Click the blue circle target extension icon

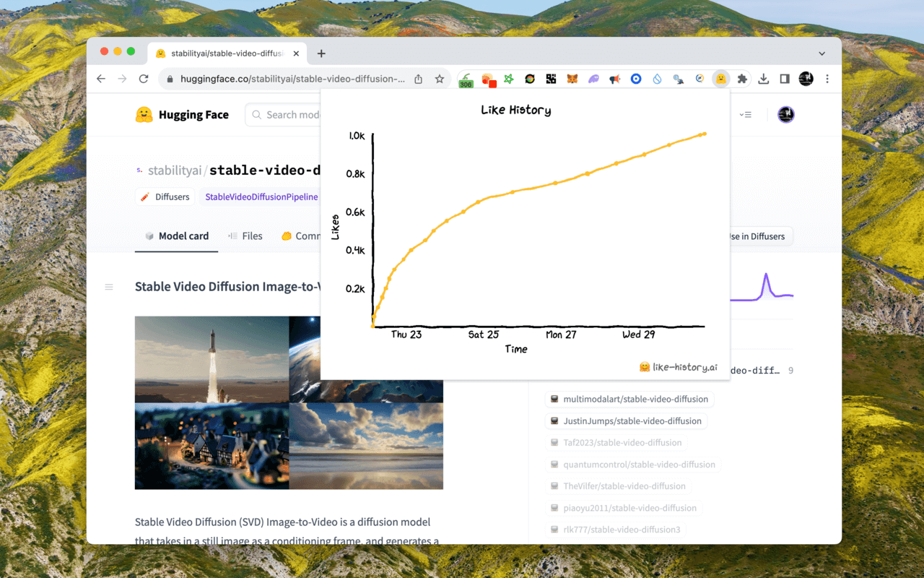636,79
